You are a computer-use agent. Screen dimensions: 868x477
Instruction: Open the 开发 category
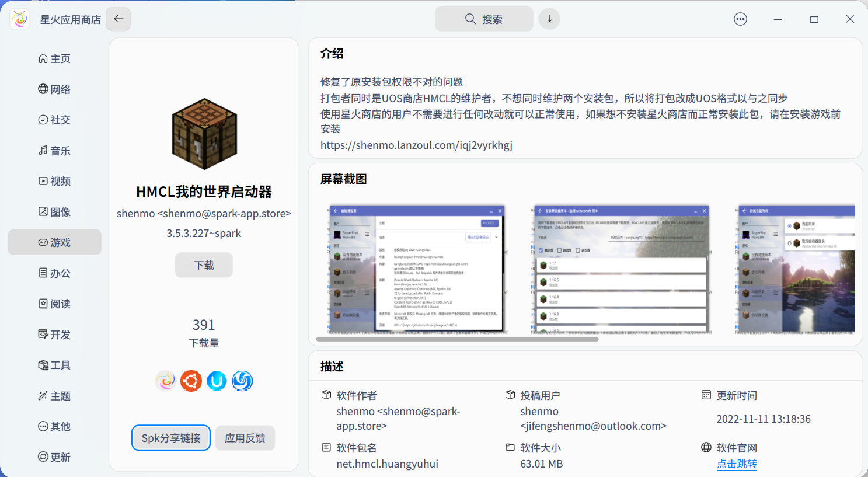point(55,335)
